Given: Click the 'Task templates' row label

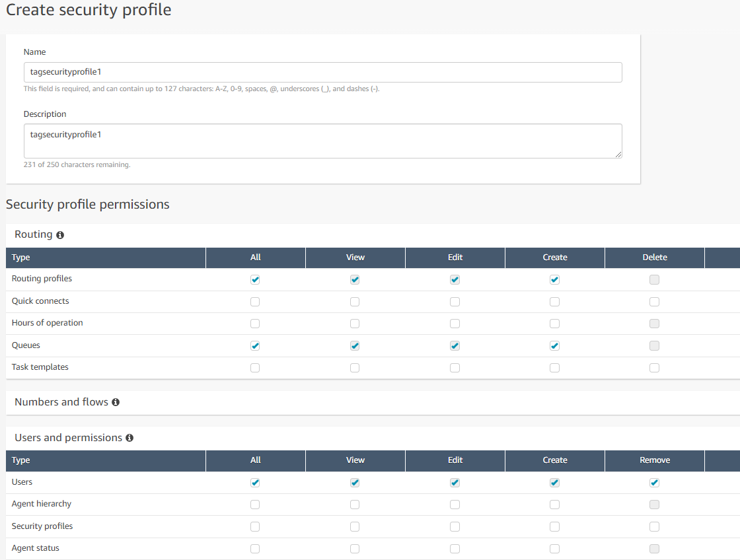Looking at the screenshot, I should coord(40,367).
